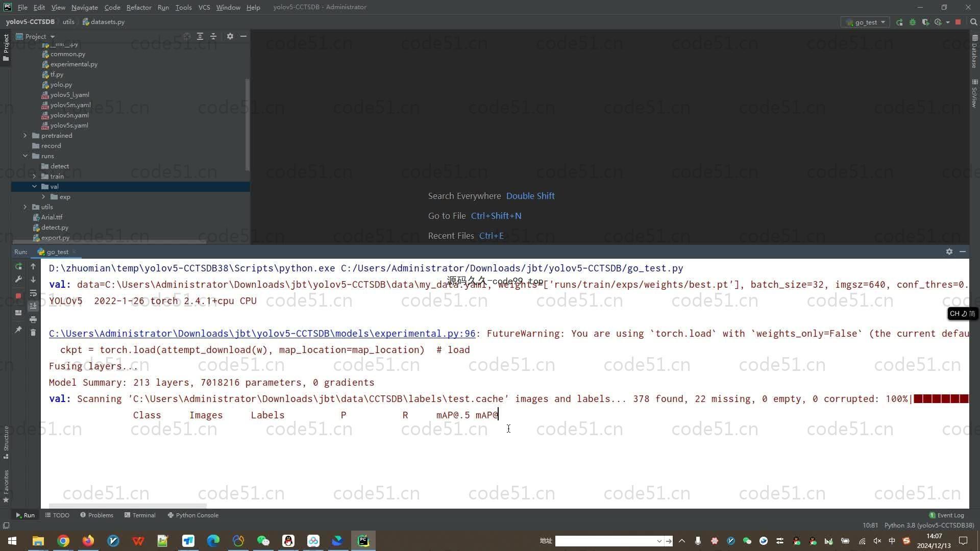
Task: Open the File menu
Action: [x=22, y=7]
